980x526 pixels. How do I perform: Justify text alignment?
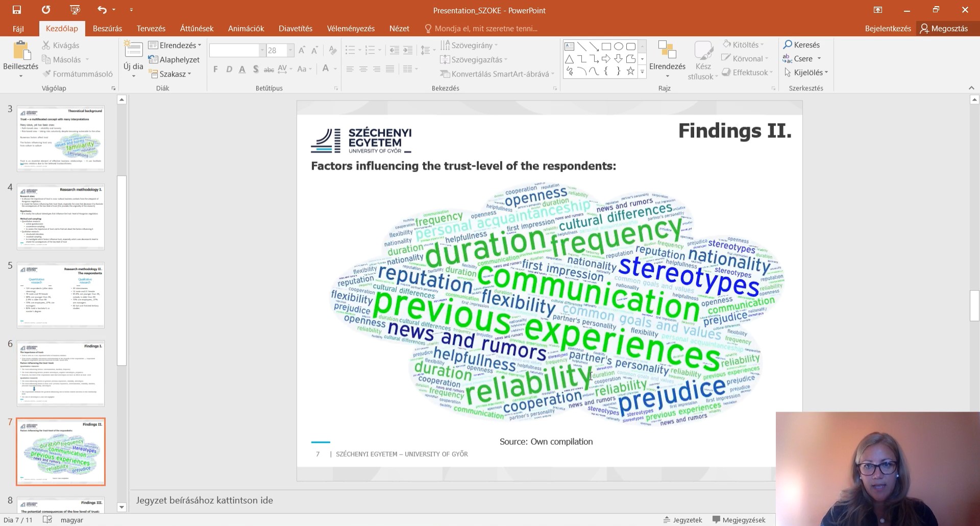click(389, 69)
